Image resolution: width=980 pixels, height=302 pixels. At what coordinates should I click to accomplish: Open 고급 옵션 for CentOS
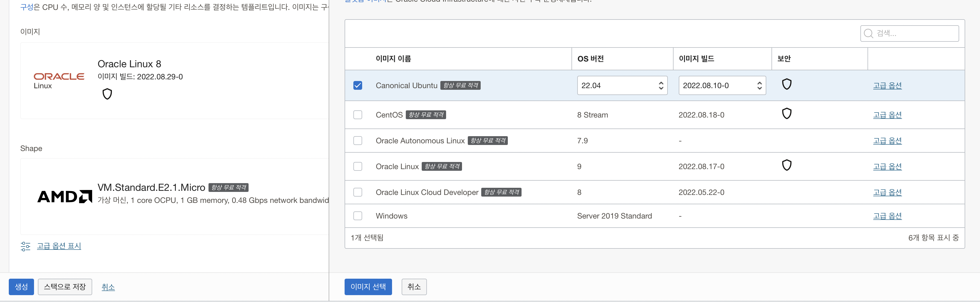point(887,115)
